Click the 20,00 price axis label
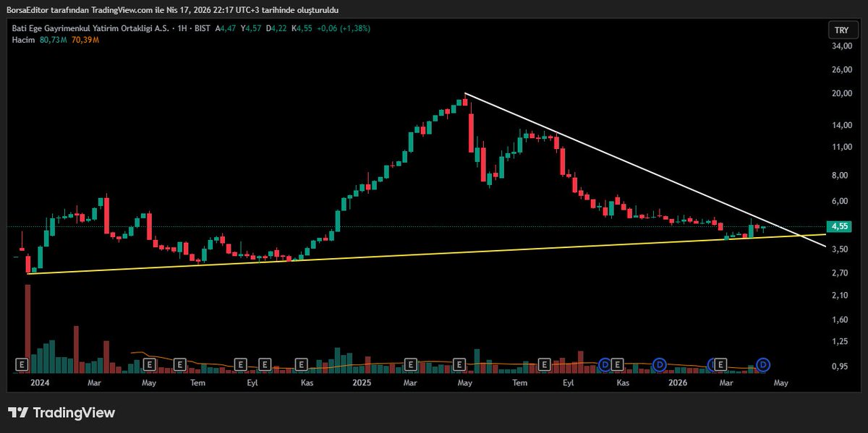 coord(841,94)
